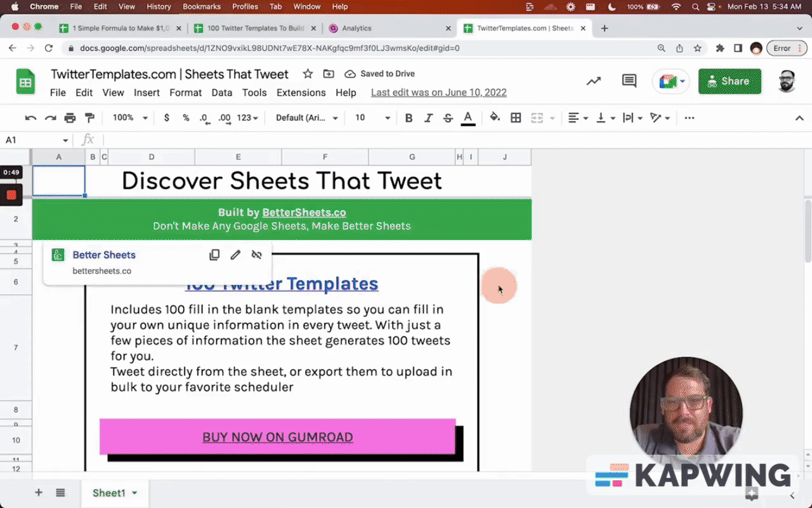The image size is (812, 508).
Task: Open the Google Sheets home logo
Action: [25, 83]
